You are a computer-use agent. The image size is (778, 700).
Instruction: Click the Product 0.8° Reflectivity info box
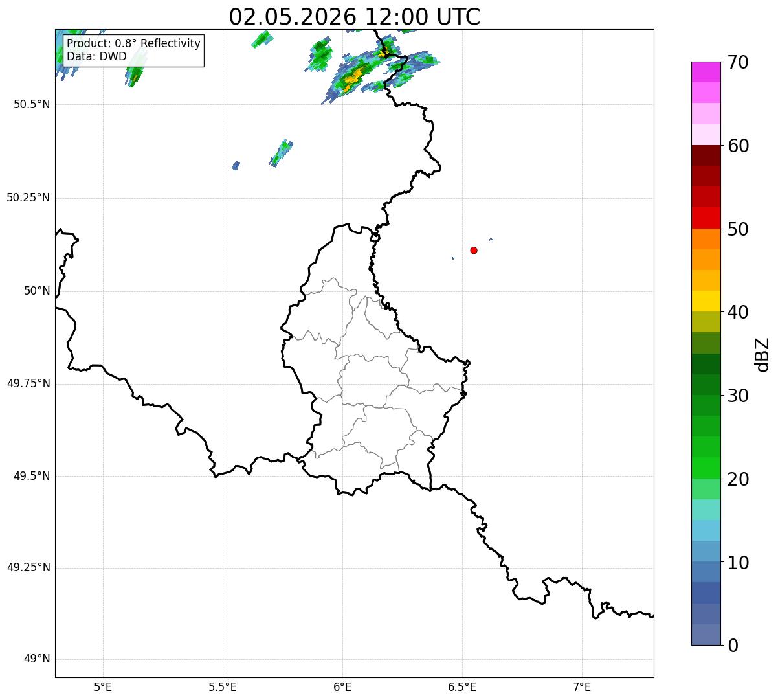(x=134, y=50)
